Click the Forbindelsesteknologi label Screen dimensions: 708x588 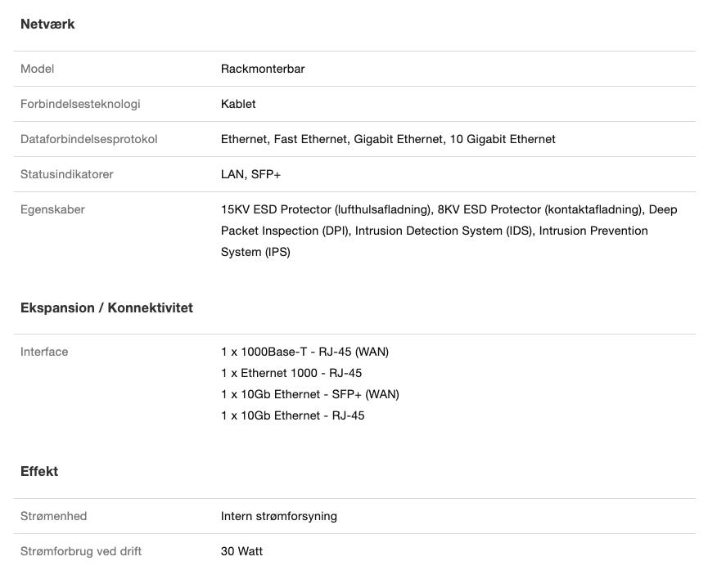pos(80,104)
